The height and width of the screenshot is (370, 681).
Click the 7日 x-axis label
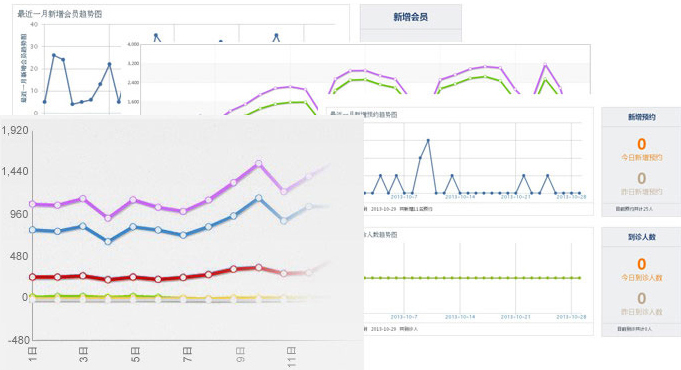187,354
